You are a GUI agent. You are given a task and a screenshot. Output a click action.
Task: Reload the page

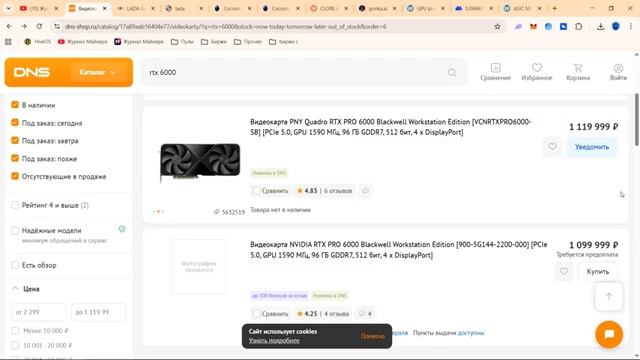coord(39,27)
